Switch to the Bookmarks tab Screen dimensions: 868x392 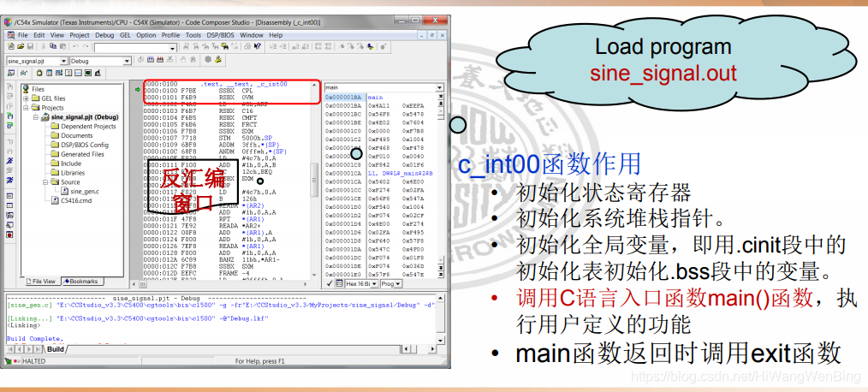(80, 282)
